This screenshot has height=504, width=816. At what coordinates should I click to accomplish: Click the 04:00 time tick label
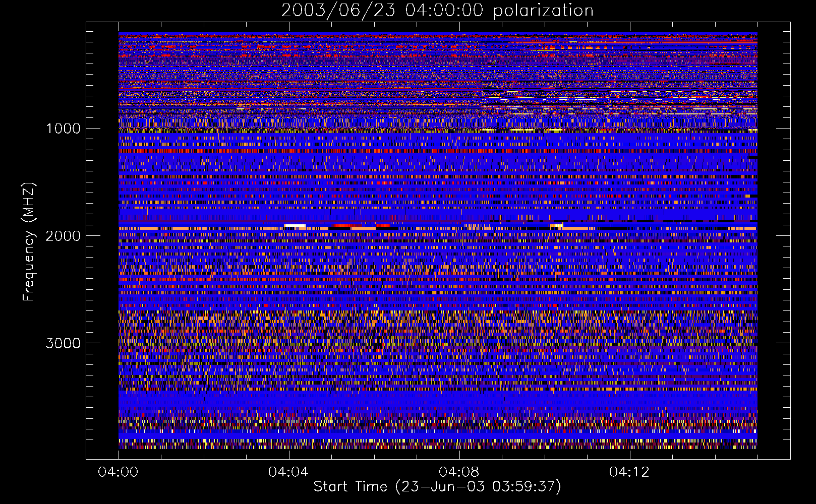118,472
